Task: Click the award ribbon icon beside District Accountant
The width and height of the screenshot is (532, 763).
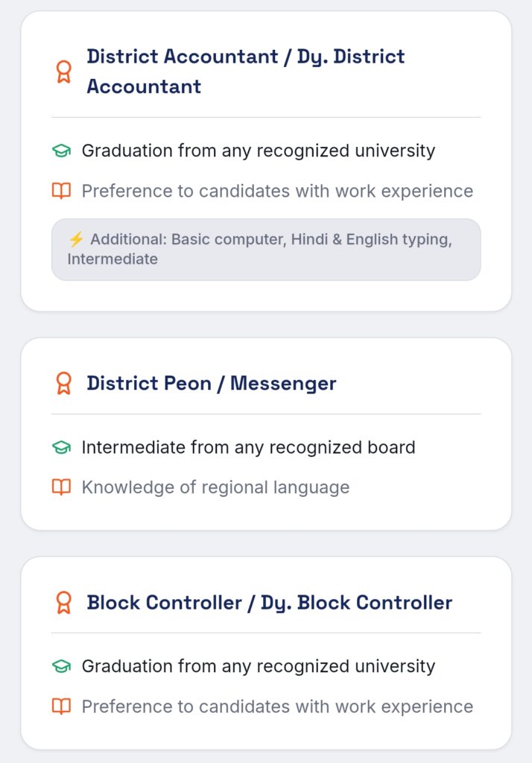Action: [64, 72]
